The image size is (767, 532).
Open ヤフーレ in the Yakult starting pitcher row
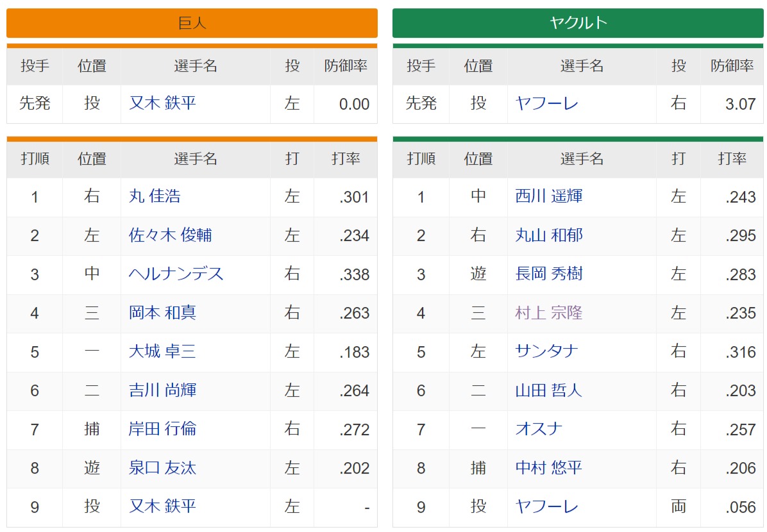pyautogui.click(x=546, y=103)
